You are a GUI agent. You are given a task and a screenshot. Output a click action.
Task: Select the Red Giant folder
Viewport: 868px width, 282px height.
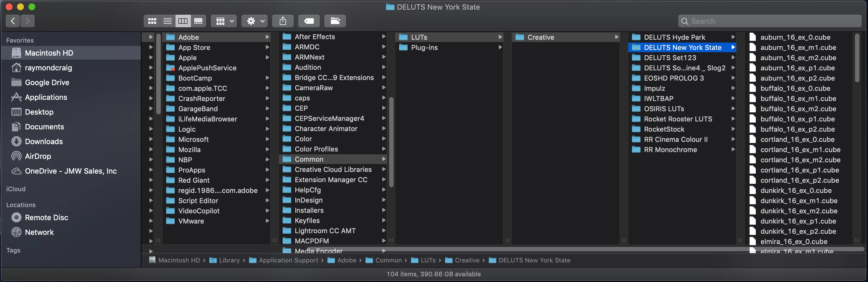click(217, 180)
